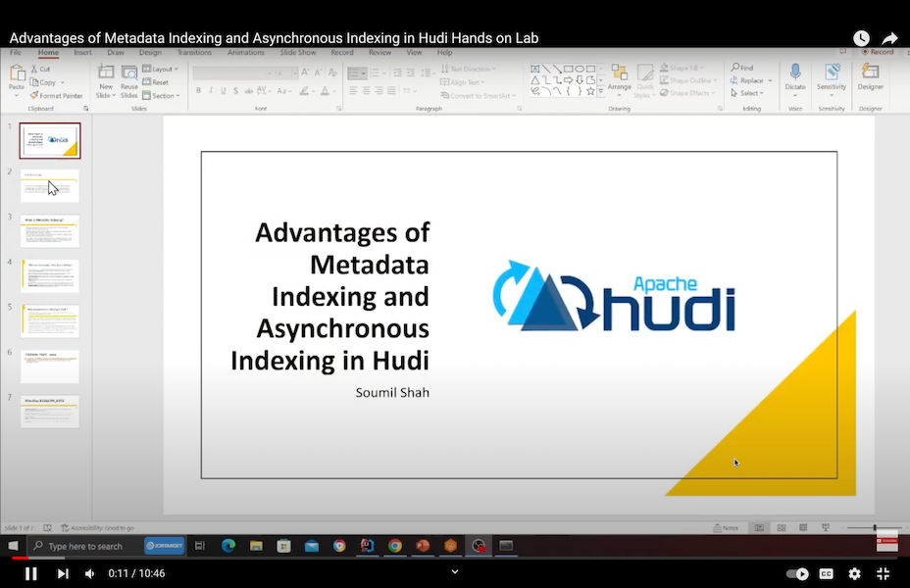Switch to the Transitions ribbon tab
This screenshot has height=588, width=910.
(x=194, y=53)
